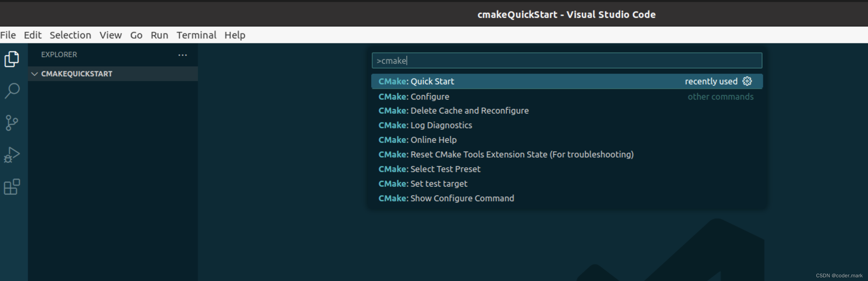Viewport: 868px width, 281px height.
Task: Click the command palette input field
Action: point(567,61)
